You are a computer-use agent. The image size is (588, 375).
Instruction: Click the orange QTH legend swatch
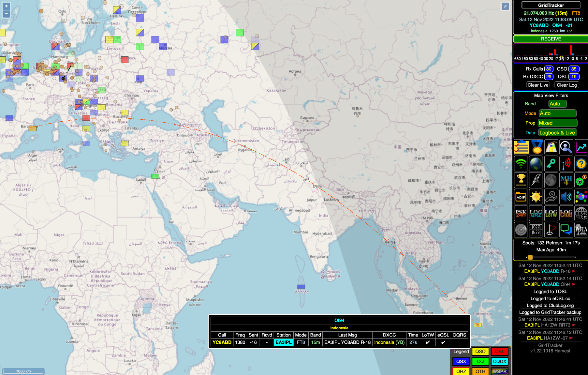pos(480,371)
